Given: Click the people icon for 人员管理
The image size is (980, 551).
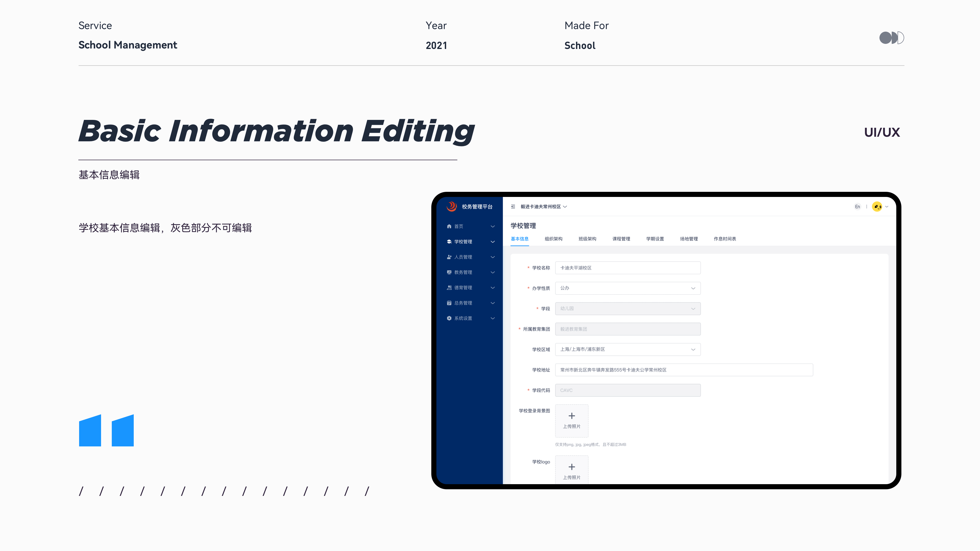Looking at the screenshot, I should click(x=449, y=257).
